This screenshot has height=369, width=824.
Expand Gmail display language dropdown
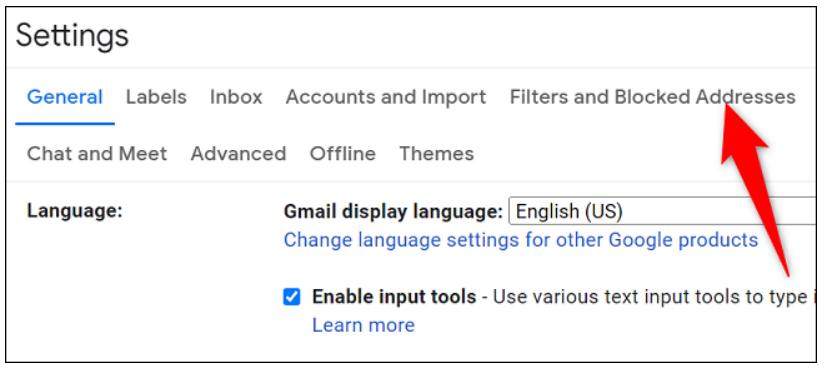662,211
